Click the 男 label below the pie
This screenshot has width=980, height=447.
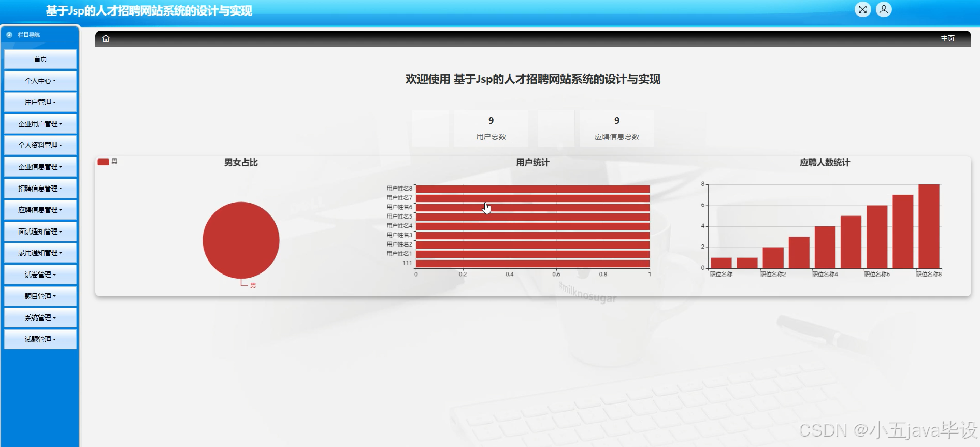point(253,285)
